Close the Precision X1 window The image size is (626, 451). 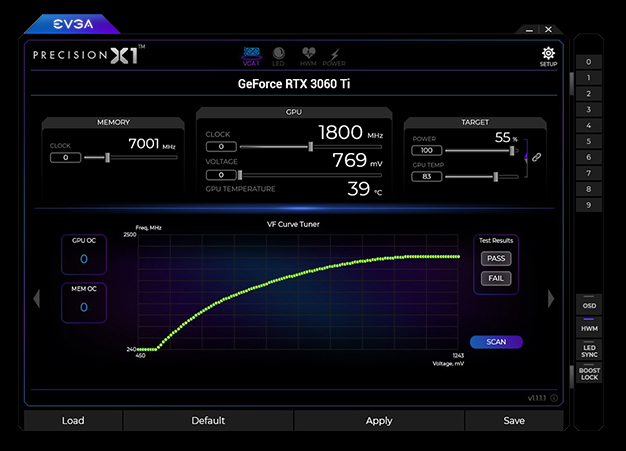tap(549, 29)
